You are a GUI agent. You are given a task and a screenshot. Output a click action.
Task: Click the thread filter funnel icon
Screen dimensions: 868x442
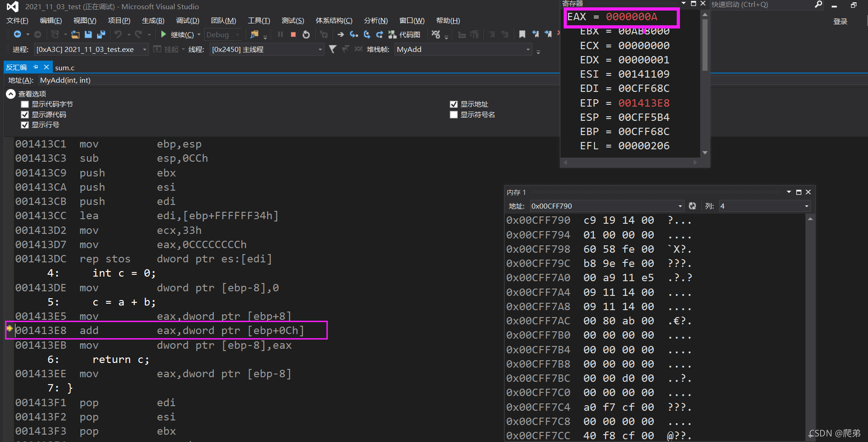coord(333,49)
